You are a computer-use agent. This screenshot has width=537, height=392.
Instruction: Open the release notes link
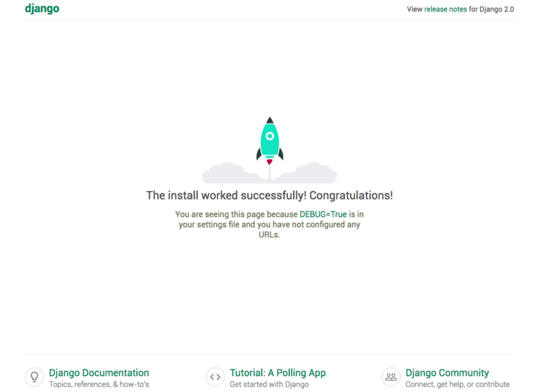click(x=445, y=9)
